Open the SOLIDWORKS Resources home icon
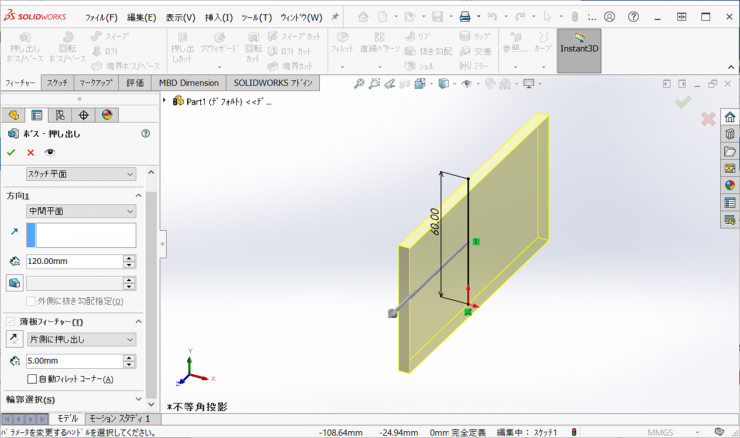The height and width of the screenshot is (438, 740). click(x=729, y=117)
